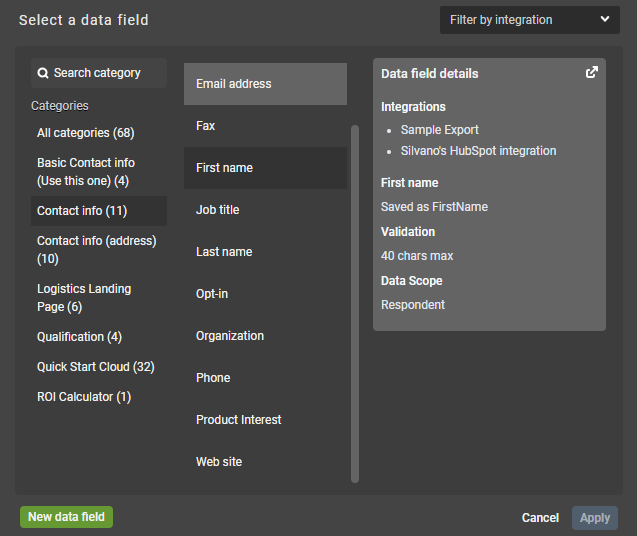Image resolution: width=637 pixels, height=536 pixels.
Task: Expand the Filter by integration dropdown
Action: (x=529, y=20)
